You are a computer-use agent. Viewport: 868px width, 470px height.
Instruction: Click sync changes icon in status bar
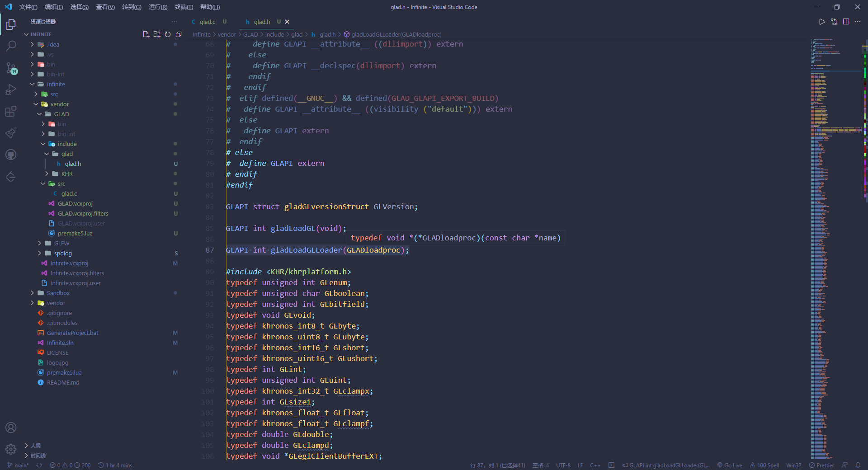tap(39, 465)
